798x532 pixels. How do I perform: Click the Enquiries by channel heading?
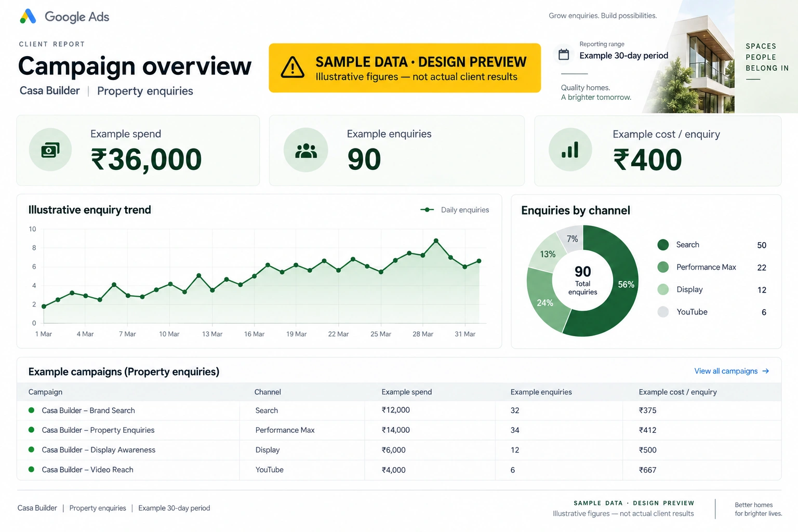[576, 210]
